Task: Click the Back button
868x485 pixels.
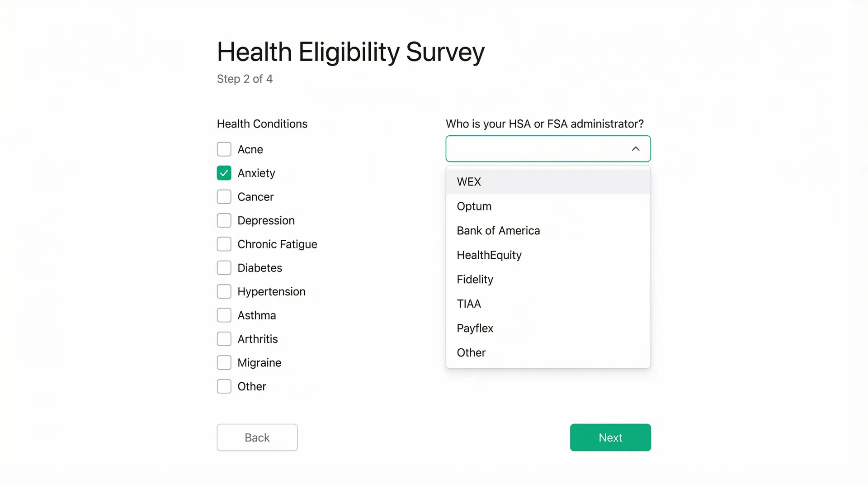Action: pyautogui.click(x=257, y=437)
